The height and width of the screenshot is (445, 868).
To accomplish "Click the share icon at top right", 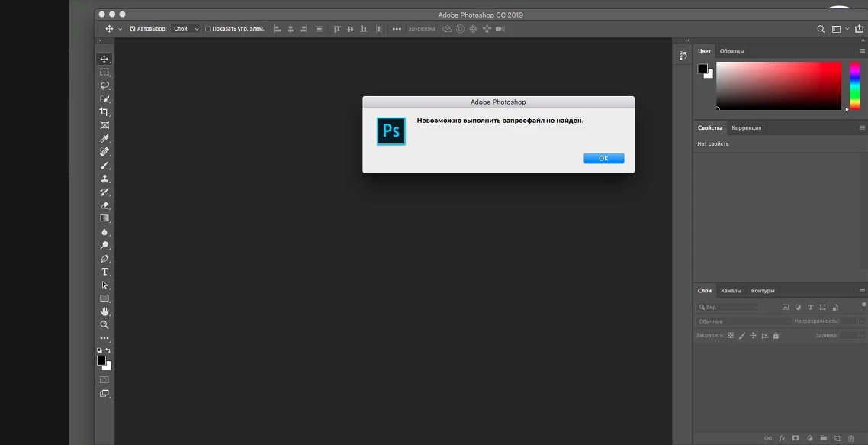I will [859, 29].
